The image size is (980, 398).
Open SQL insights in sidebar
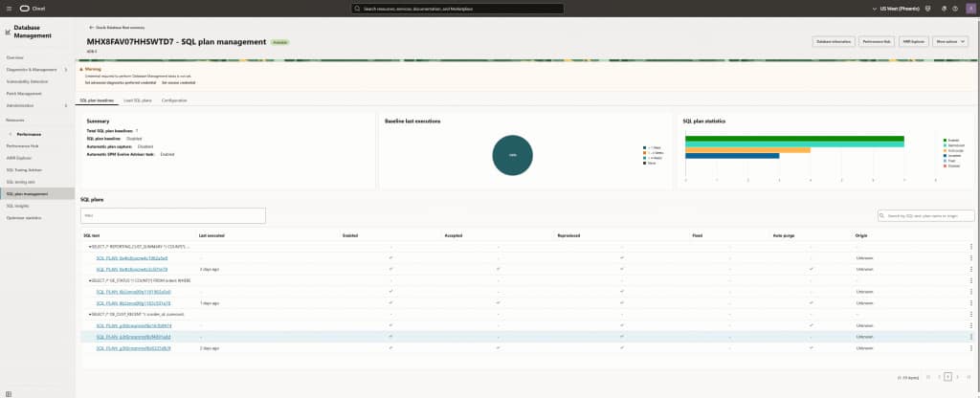pyautogui.click(x=17, y=206)
